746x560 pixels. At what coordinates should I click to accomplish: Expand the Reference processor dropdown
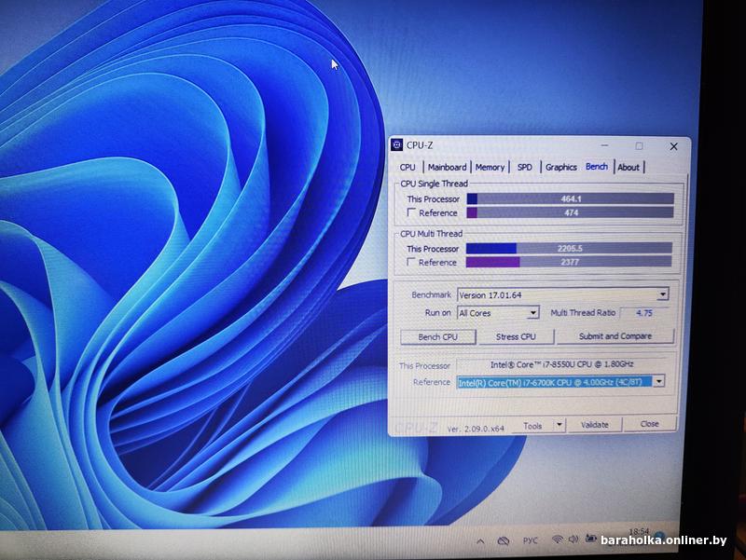tap(658, 381)
